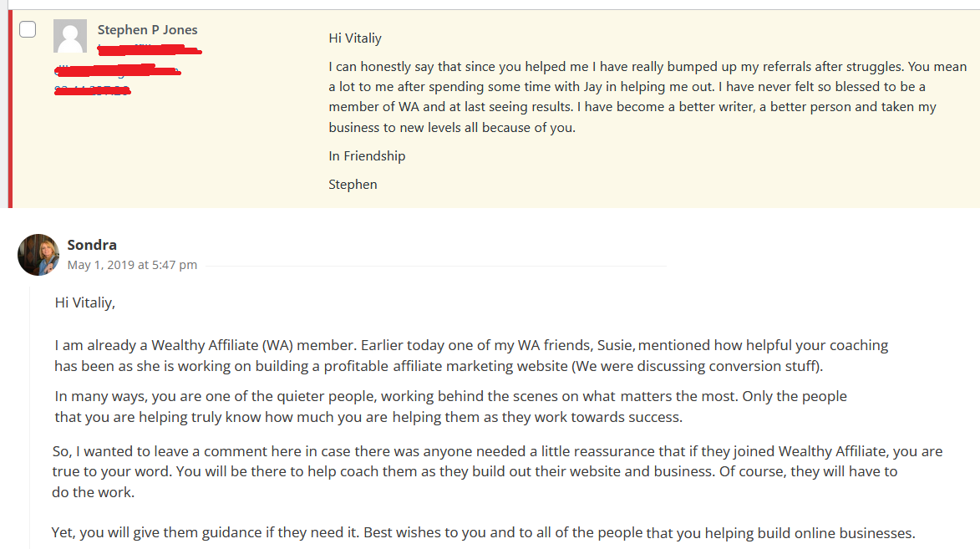Click the paragraph starting 'So, I wanted to leave'
Screen dimensions: 980x549
tap(497, 471)
